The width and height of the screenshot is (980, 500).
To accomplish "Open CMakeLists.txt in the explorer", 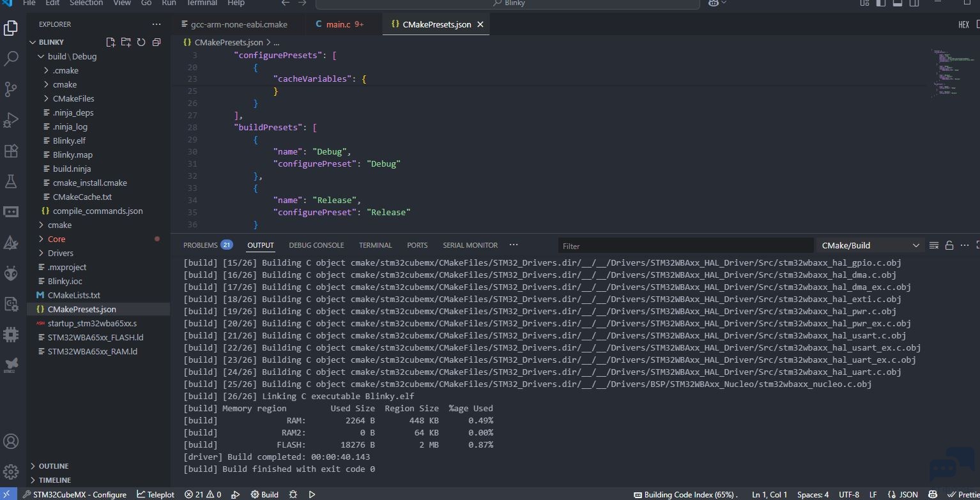I will [73, 295].
